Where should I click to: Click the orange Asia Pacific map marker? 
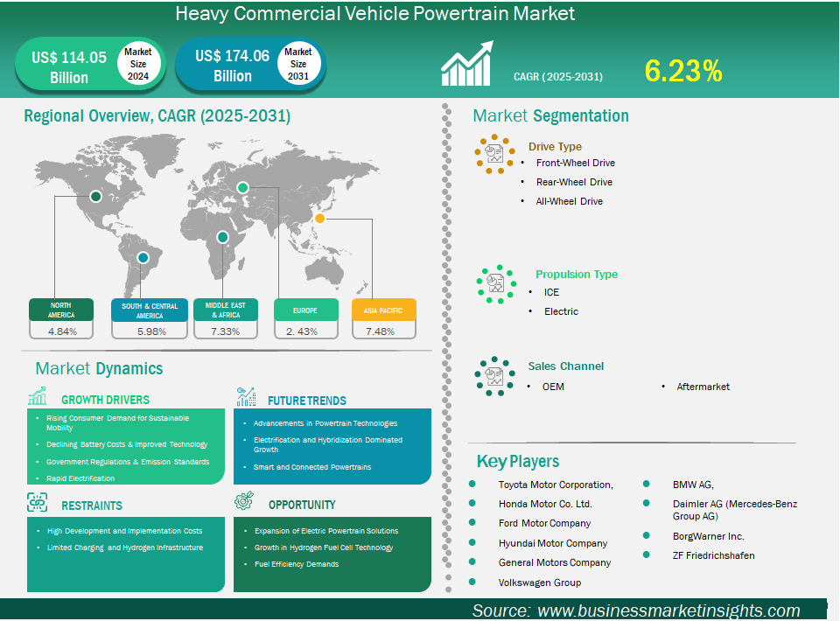point(320,218)
